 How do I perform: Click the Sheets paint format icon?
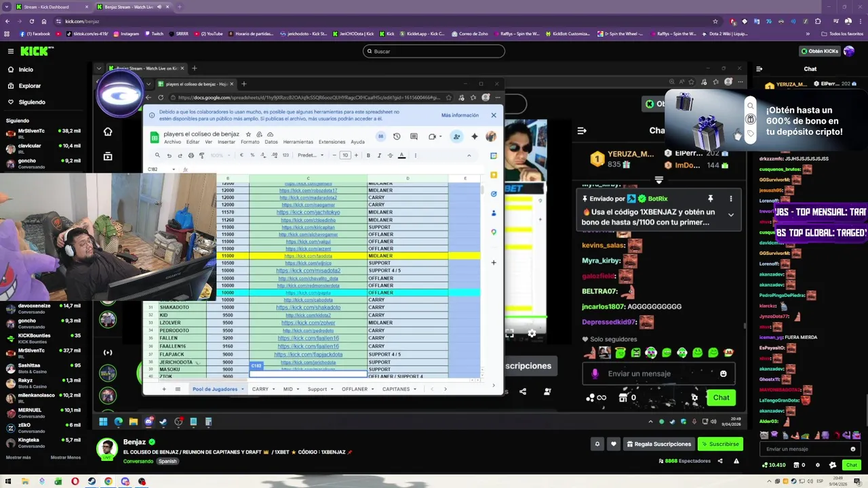coord(202,155)
